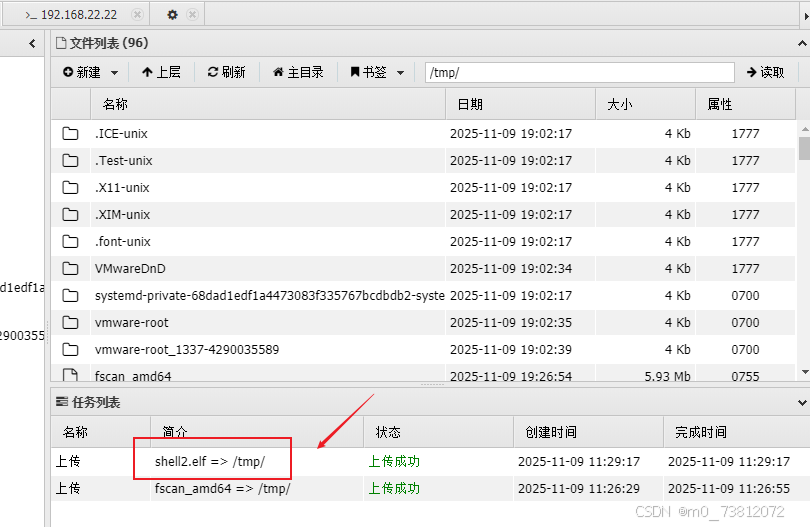
Task: Click the 5.93 Mb size cell
Action: pos(667,376)
